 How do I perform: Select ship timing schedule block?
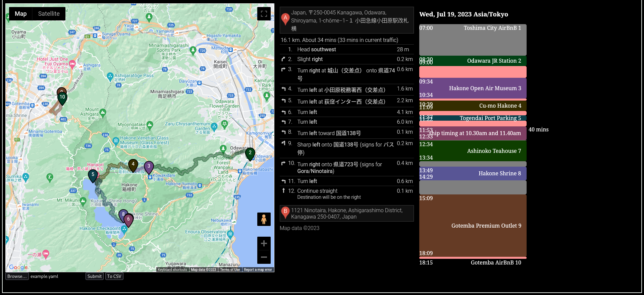click(473, 133)
